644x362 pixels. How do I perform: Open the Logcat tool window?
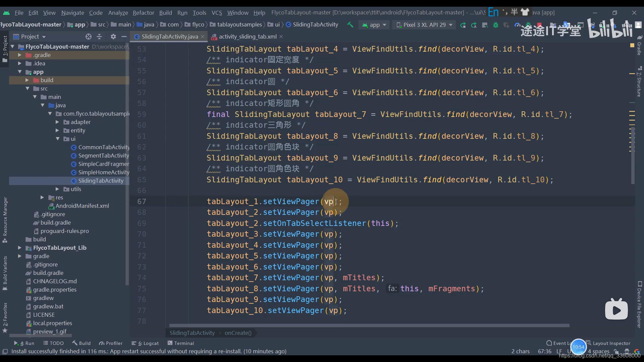click(x=145, y=343)
